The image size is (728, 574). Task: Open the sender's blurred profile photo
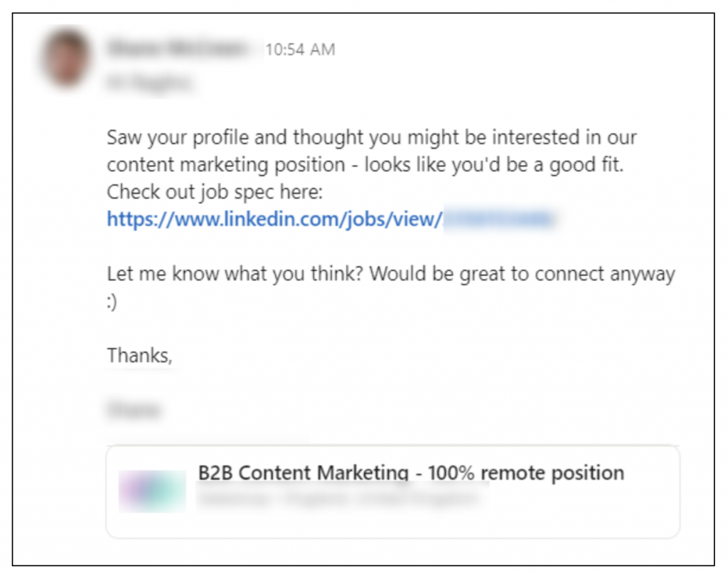(66, 58)
